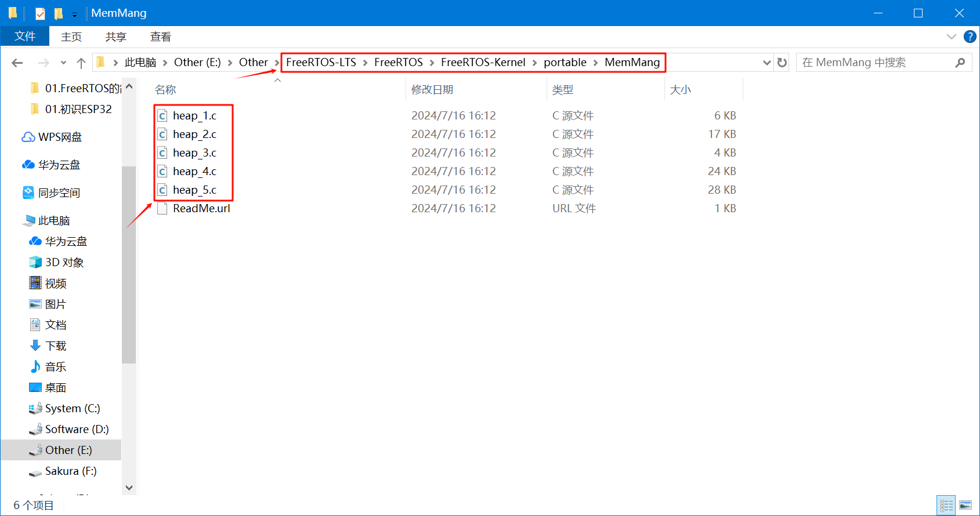
Task: Go forward with the Forward arrow
Action: [44, 63]
